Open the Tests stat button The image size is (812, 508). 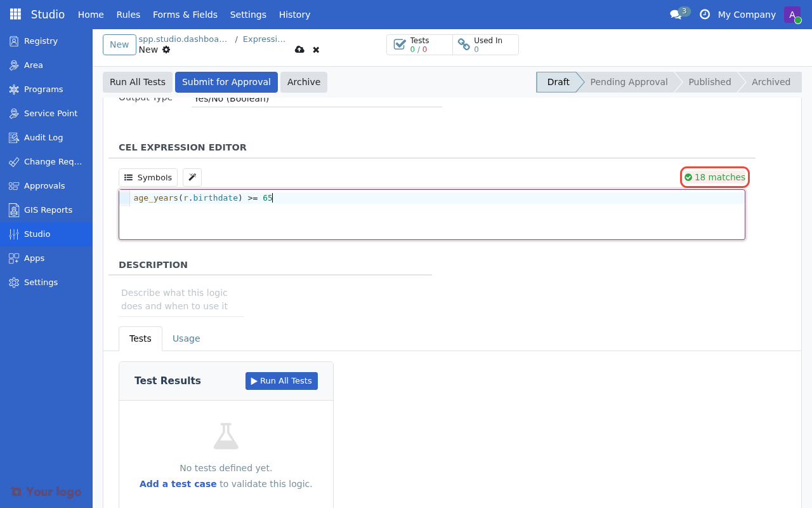(419, 45)
